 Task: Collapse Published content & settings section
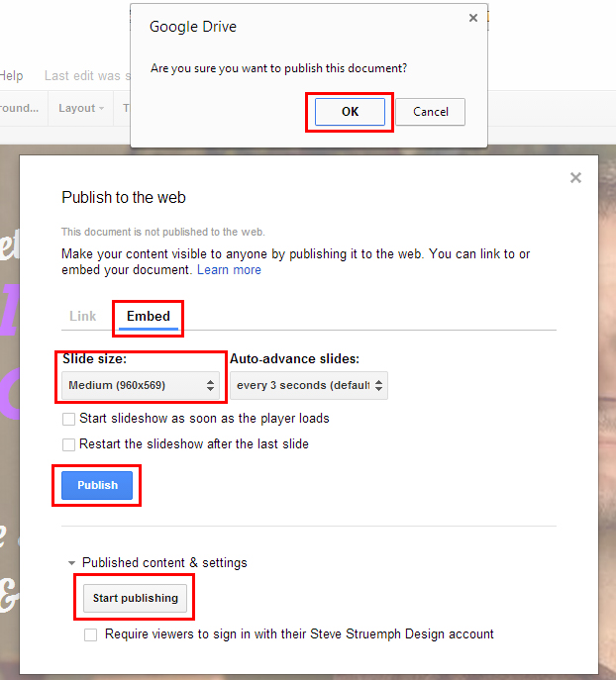[71, 563]
